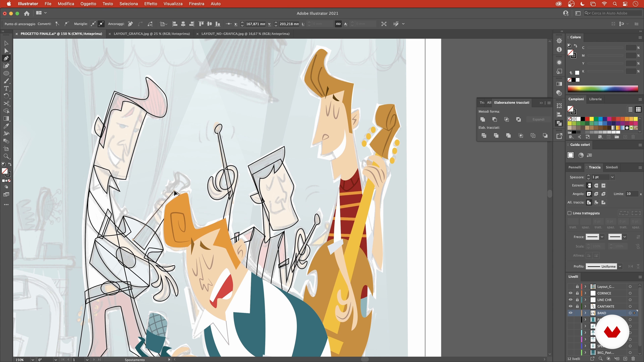Click the X coordinate input field
The height and width of the screenshot is (362, 644).
pos(255,24)
